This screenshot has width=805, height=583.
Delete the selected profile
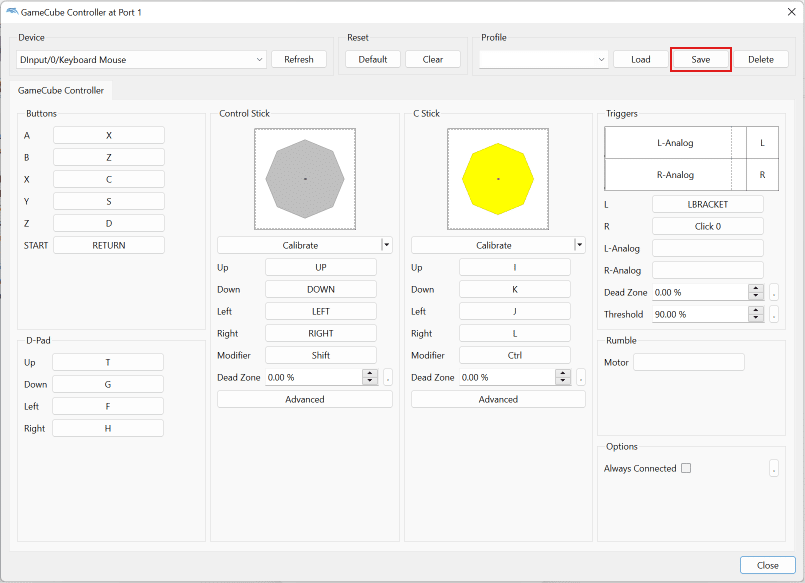point(760,59)
